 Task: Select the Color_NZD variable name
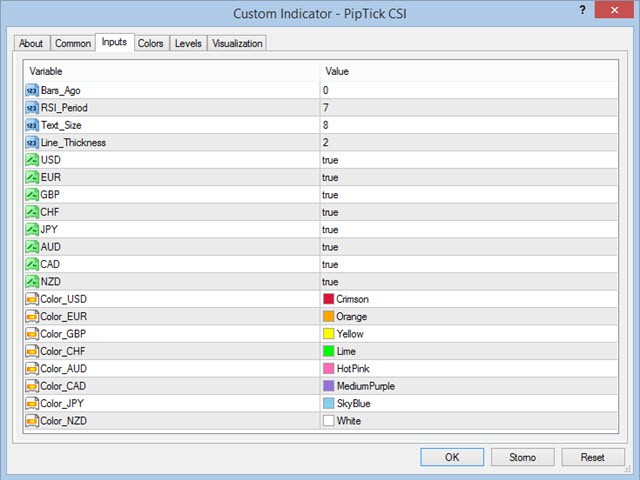[x=63, y=421]
